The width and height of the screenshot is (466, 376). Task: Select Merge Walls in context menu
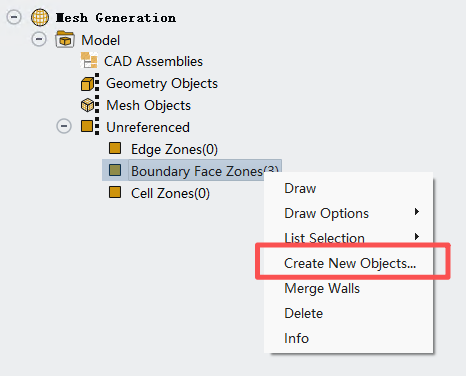coord(322,288)
